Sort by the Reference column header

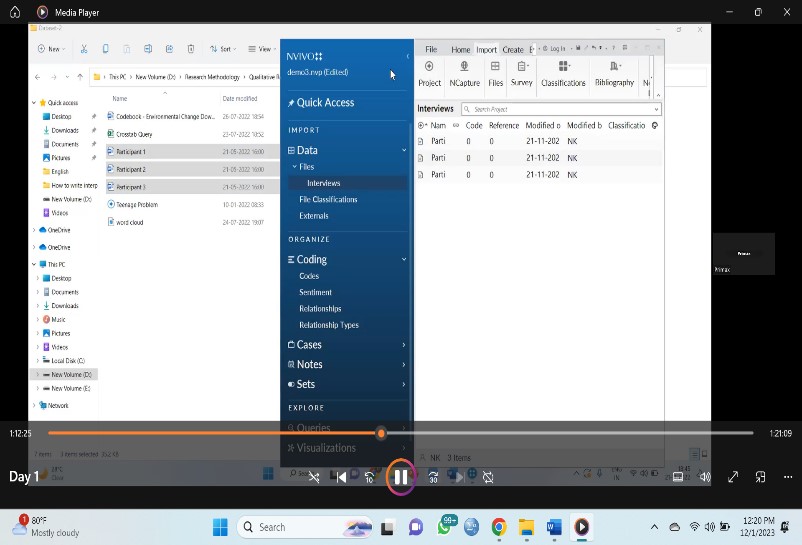pyautogui.click(x=504, y=125)
